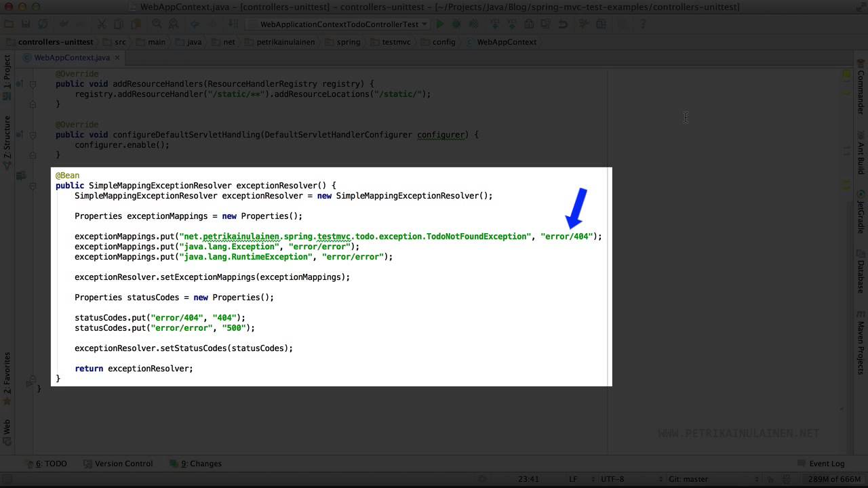The image size is (868, 488).
Task: Click the "return exceptionResolver;" code line
Action: [134, 369]
